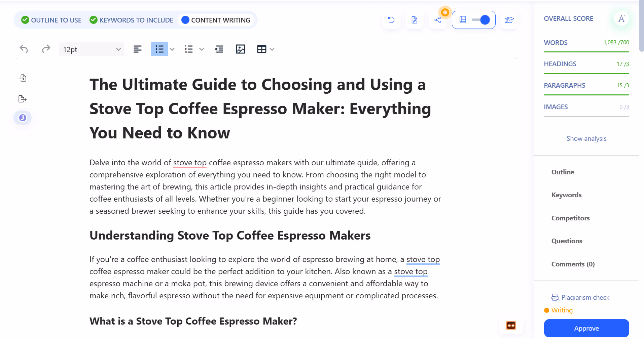
Task: Click the Show analysis link
Action: click(x=586, y=138)
